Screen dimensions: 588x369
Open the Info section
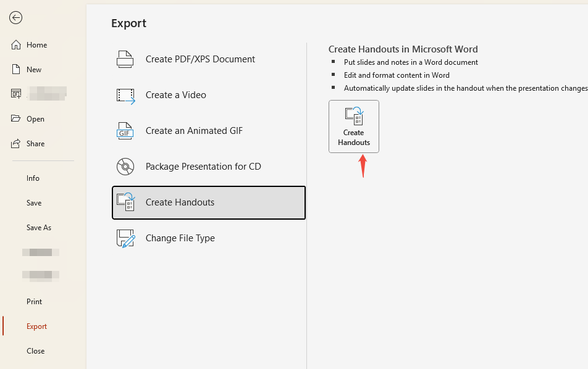point(33,178)
